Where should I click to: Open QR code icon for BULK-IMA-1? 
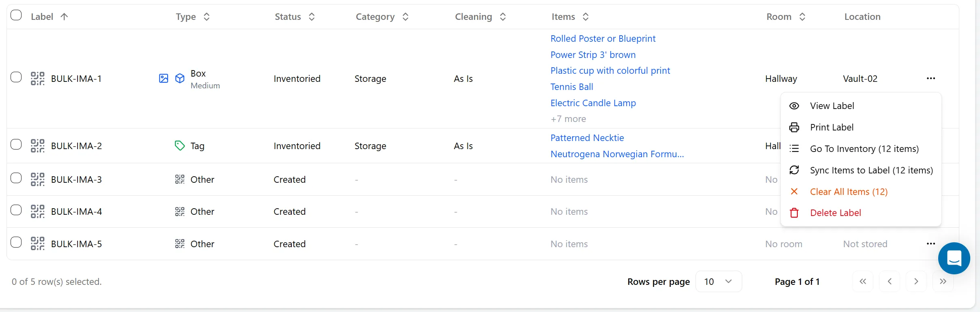[x=38, y=79]
